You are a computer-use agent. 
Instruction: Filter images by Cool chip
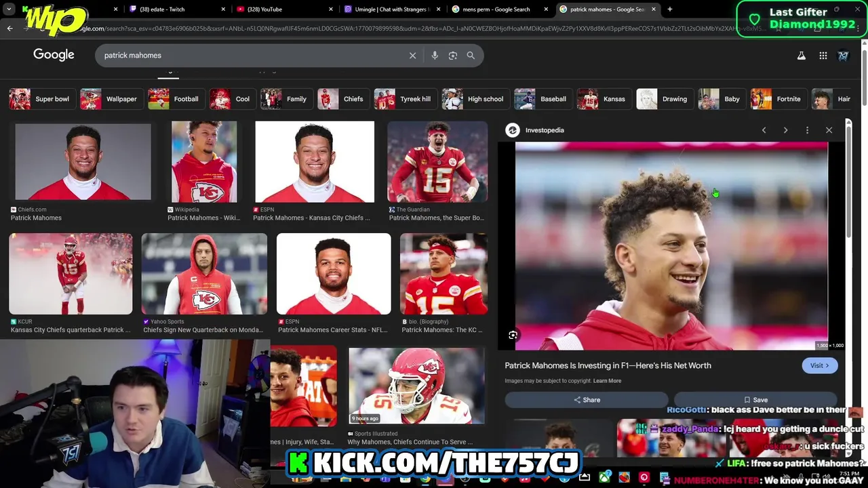point(232,99)
